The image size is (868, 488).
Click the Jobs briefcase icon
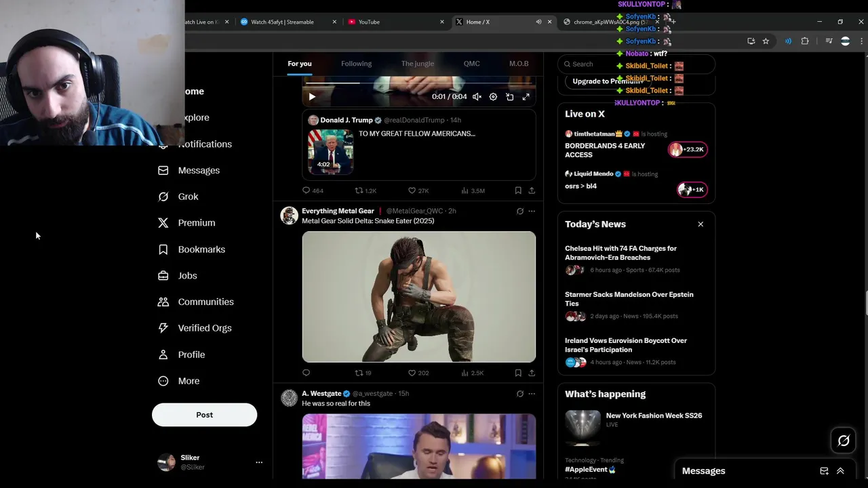pyautogui.click(x=163, y=276)
